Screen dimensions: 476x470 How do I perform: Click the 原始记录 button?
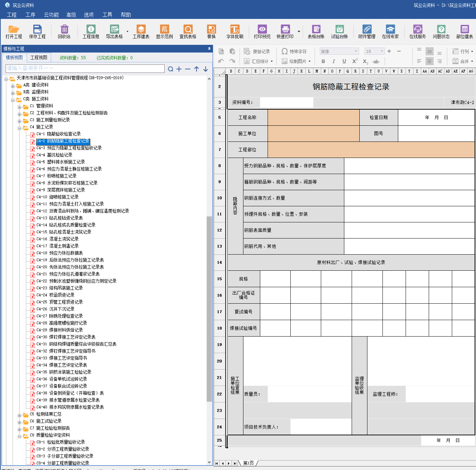pyautogui.click(x=257, y=51)
